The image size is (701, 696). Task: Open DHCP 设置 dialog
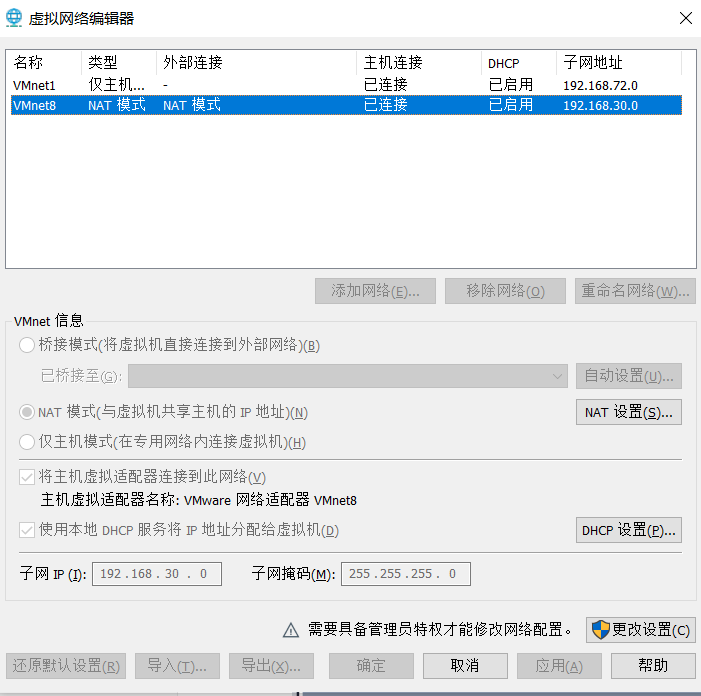pyautogui.click(x=629, y=530)
